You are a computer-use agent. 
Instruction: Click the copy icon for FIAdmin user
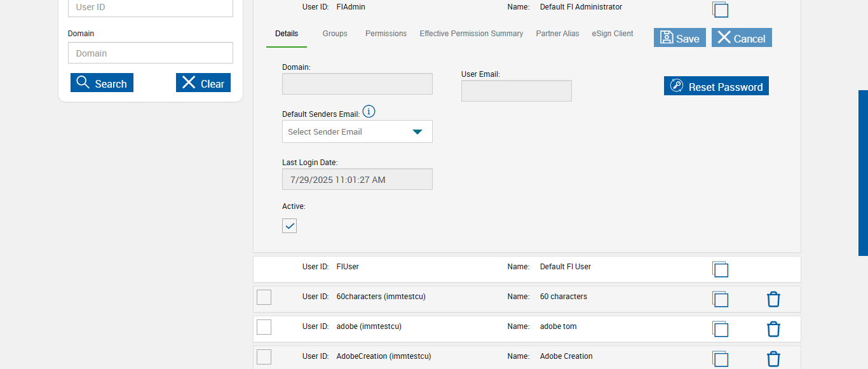[x=720, y=9]
